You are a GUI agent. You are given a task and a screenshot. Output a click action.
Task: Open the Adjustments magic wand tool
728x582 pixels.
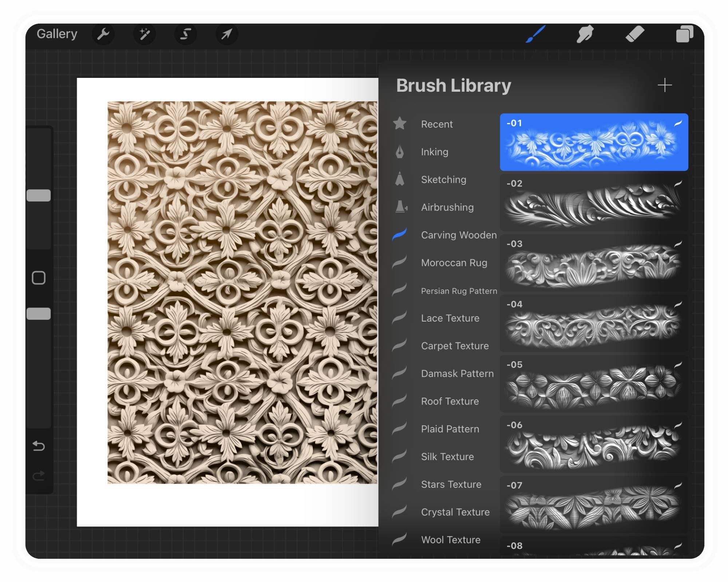[x=145, y=34]
